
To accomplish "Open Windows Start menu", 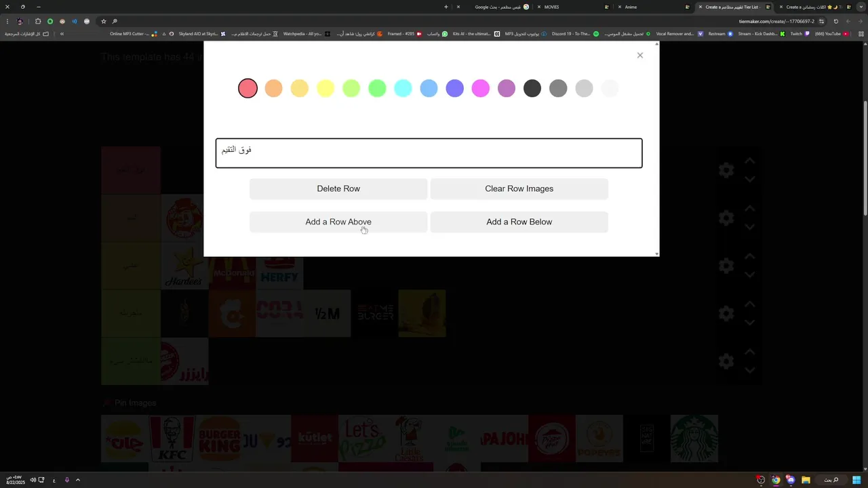I will pyautogui.click(x=856, y=480).
